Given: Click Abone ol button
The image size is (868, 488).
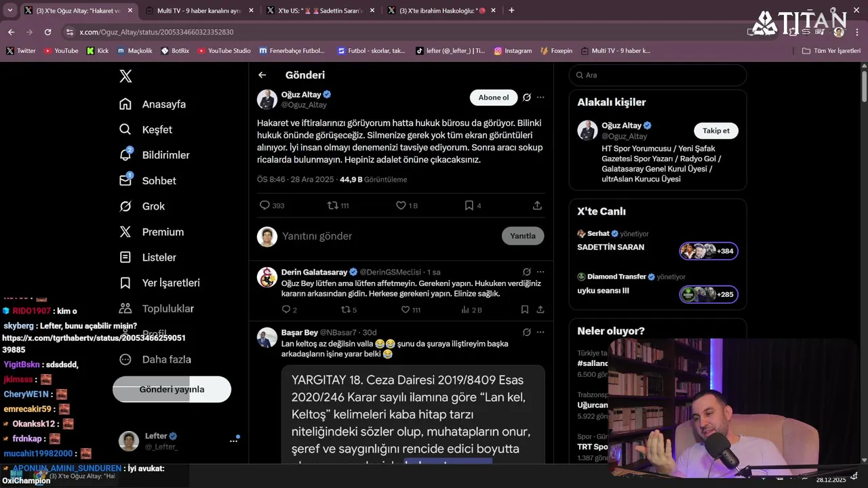Looking at the screenshot, I should click(x=494, y=98).
